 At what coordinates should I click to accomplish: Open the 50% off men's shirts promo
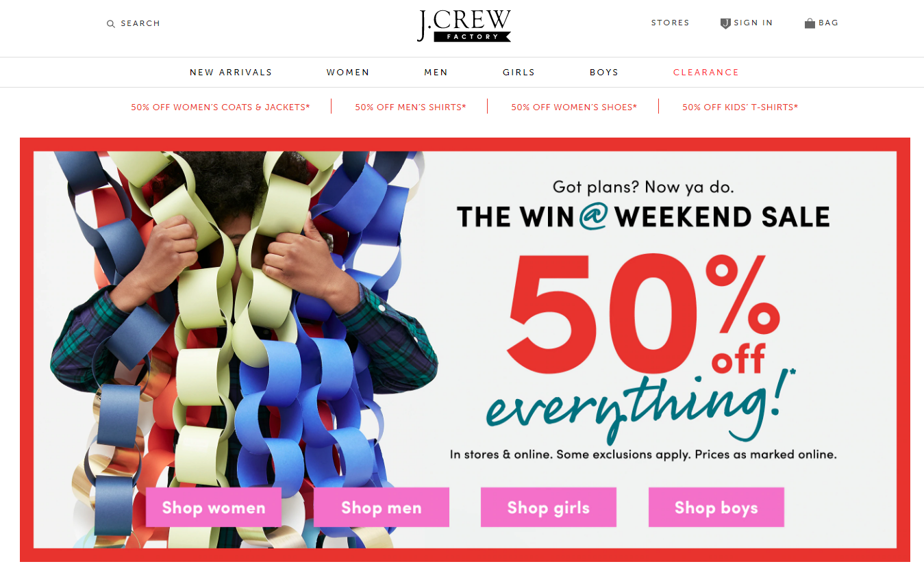(x=410, y=107)
